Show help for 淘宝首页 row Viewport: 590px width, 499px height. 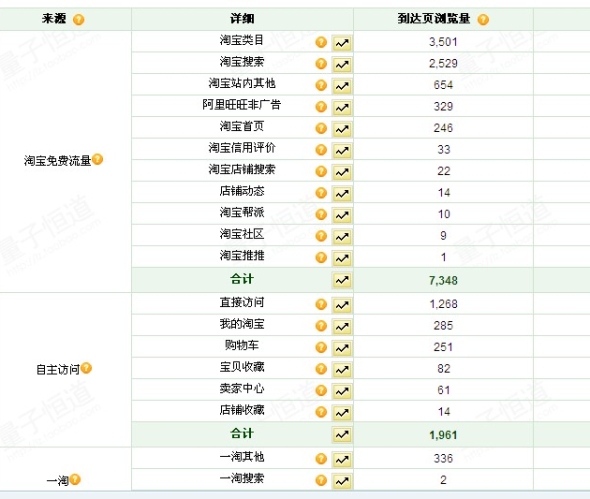point(321,128)
